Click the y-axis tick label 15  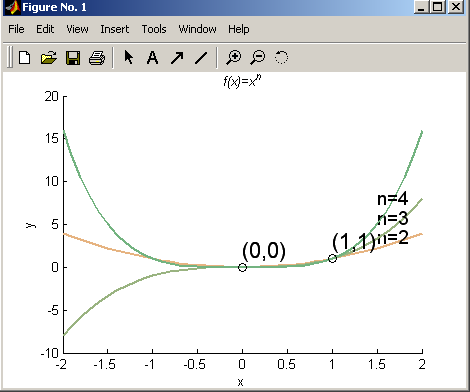point(52,138)
